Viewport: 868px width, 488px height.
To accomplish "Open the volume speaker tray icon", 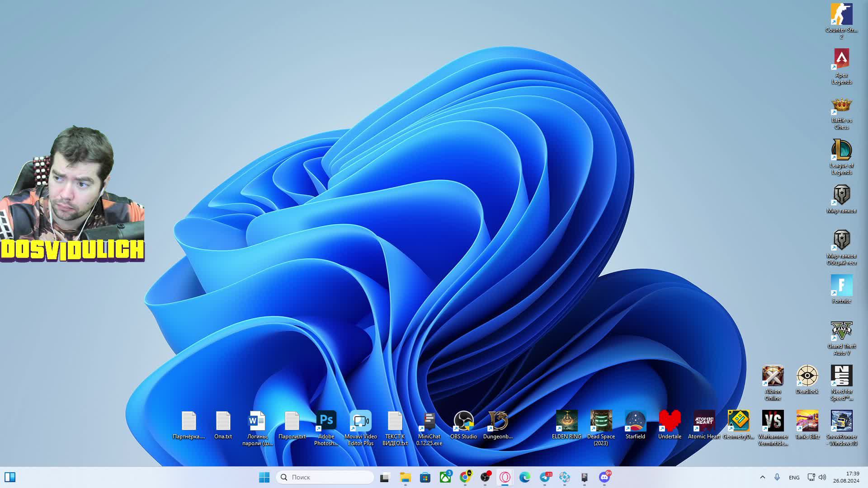I will click(822, 477).
